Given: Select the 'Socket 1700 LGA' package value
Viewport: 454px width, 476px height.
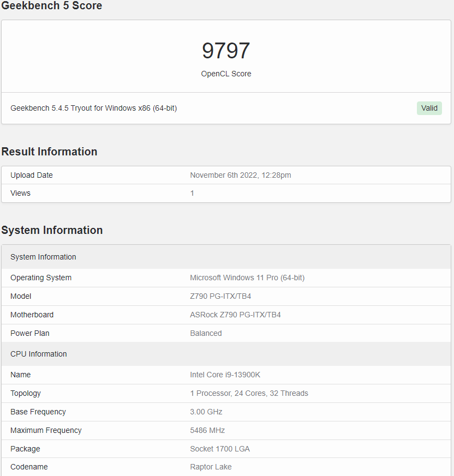Looking at the screenshot, I should (x=220, y=449).
